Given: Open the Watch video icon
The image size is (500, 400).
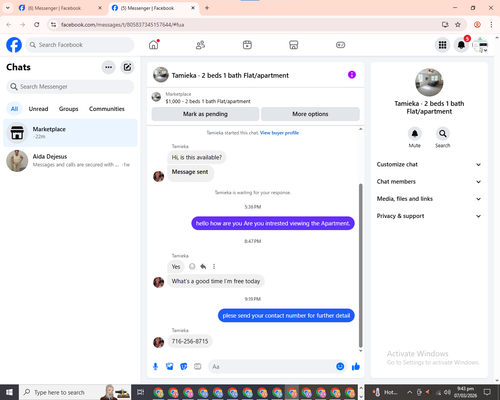Looking at the screenshot, I should (247, 45).
